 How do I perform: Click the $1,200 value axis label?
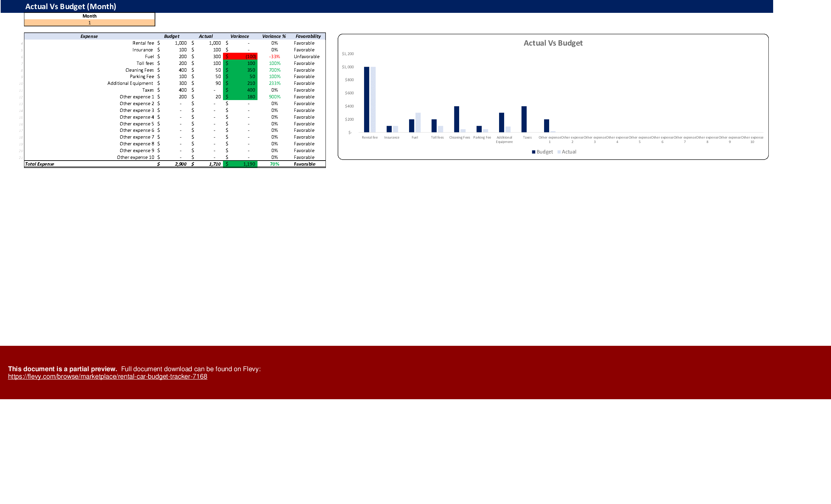point(349,53)
